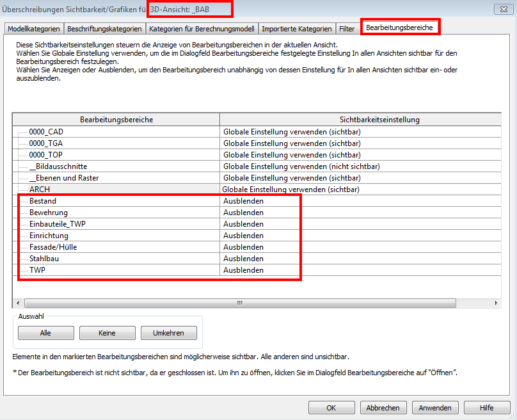
Task: Click Abbrechen to cancel
Action: pos(383,408)
